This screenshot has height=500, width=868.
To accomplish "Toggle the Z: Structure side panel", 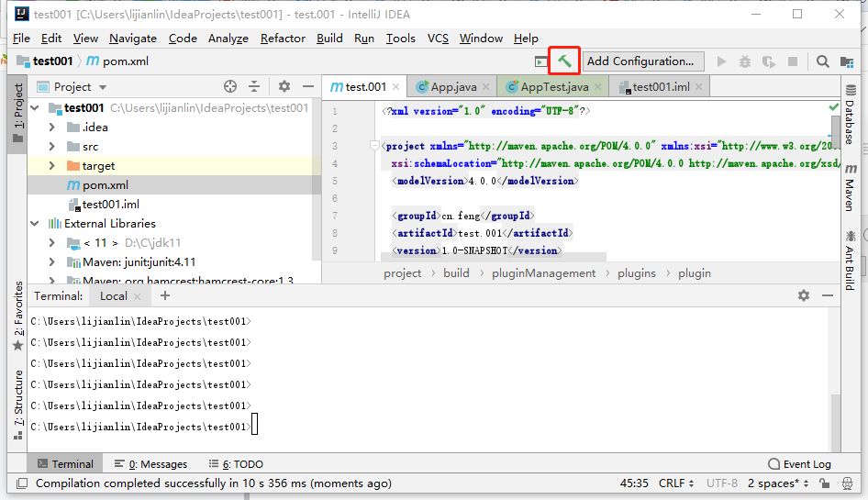I will [18, 404].
